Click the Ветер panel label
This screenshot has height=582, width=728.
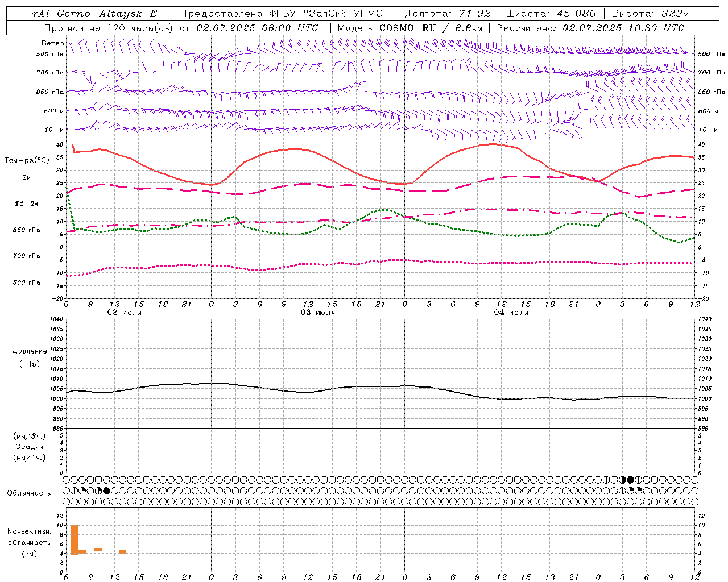[x=53, y=43]
